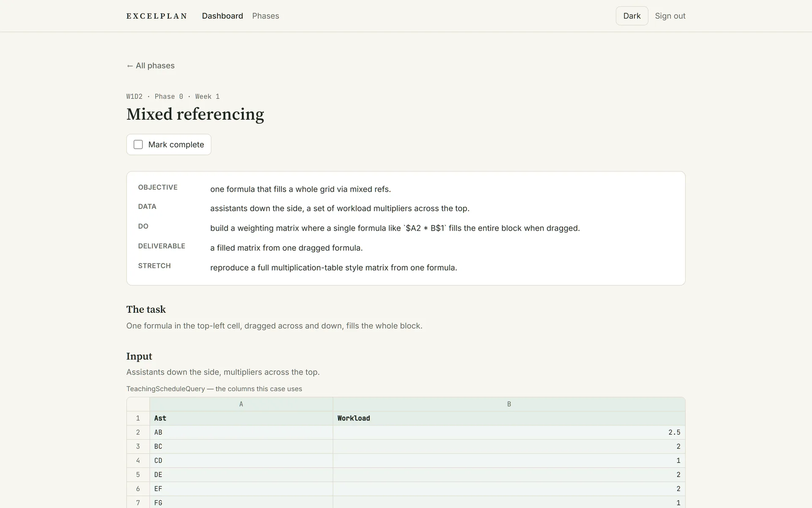Click the W1D2 Phase 0 Week 1 breadcrumb text
Image resolution: width=812 pixels, height=508 pixels.
click(173, 97)
